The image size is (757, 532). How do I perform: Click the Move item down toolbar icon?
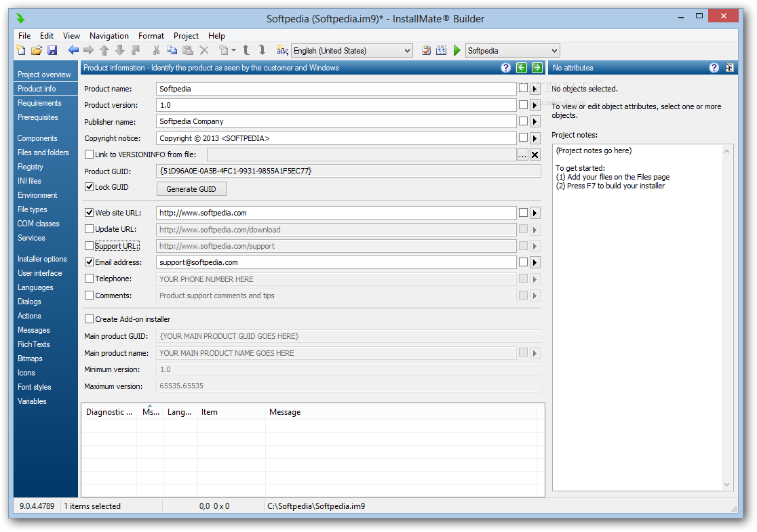262,50
